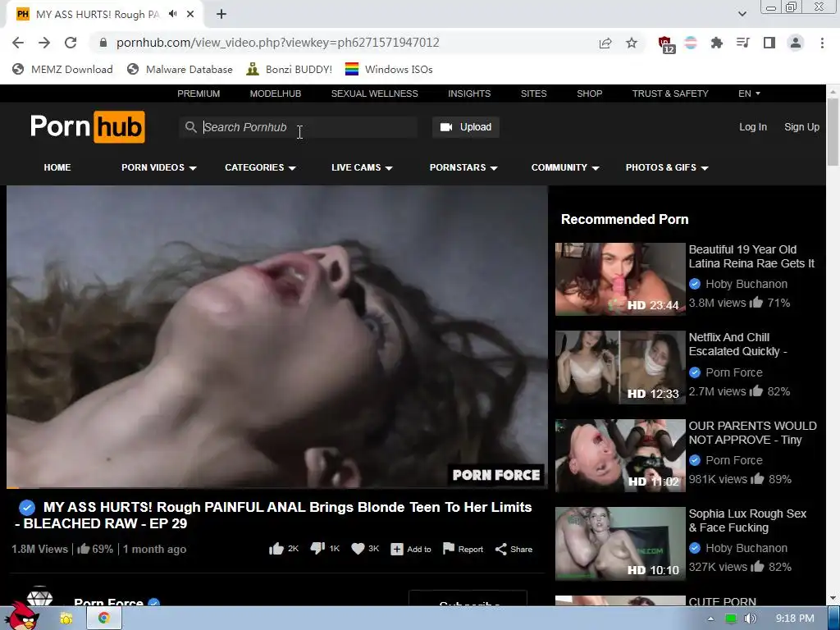Open the folder icon on the taskbar
840x630 pixels.
pos(66,619)
